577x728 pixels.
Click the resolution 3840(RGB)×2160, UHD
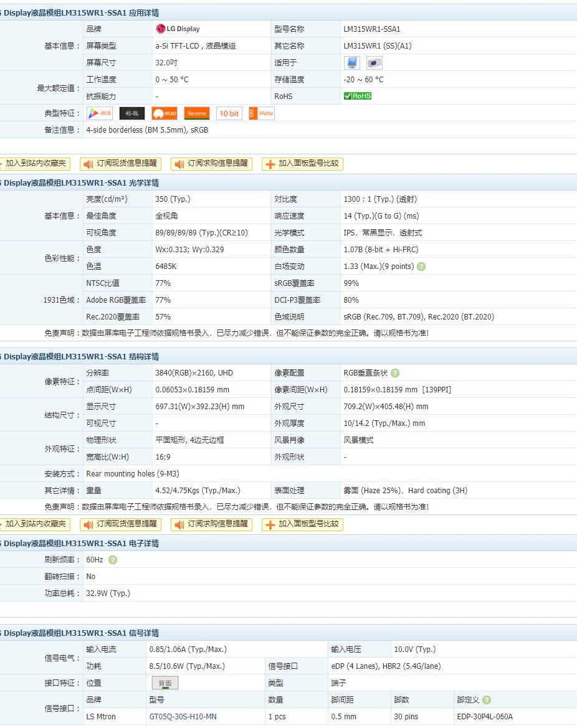[x=194, y=373]
